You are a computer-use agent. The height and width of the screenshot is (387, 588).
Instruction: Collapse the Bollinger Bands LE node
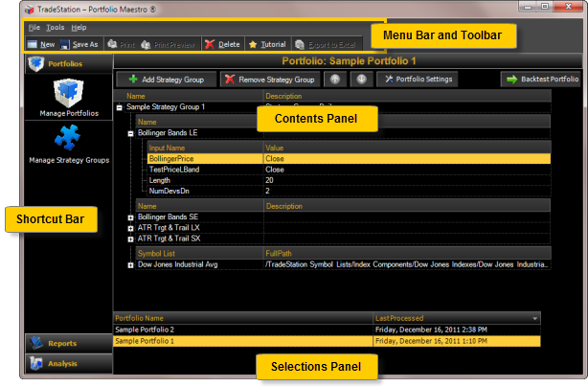pyautogui.click(x=130, y=133)
